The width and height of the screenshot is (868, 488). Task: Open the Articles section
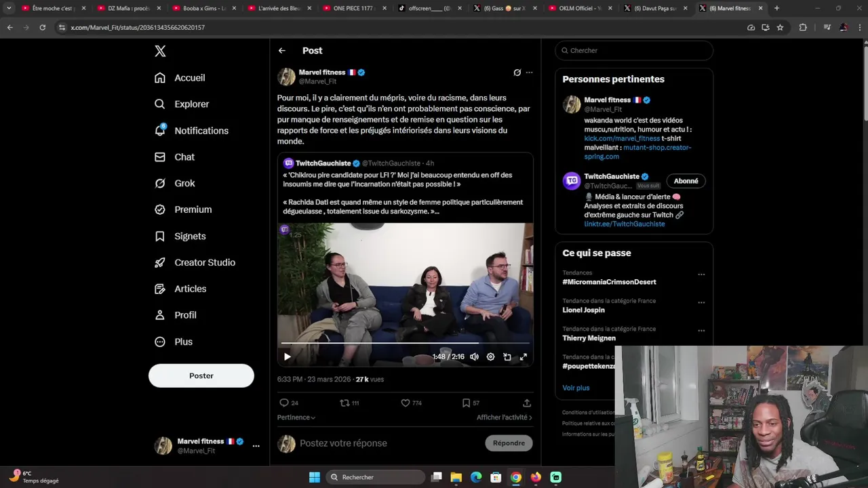(x=180, y=289)
